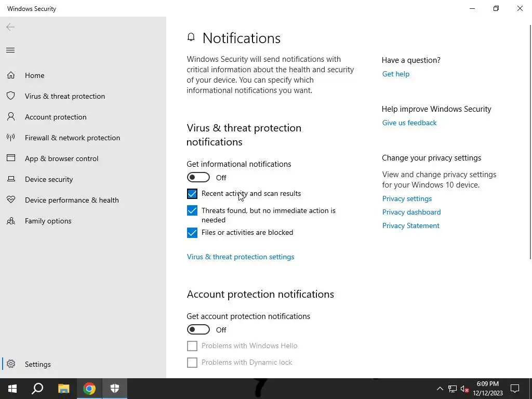Screen dimensions: 532x399
Task: Open the Privacy settings link
Action: (407, 198)
